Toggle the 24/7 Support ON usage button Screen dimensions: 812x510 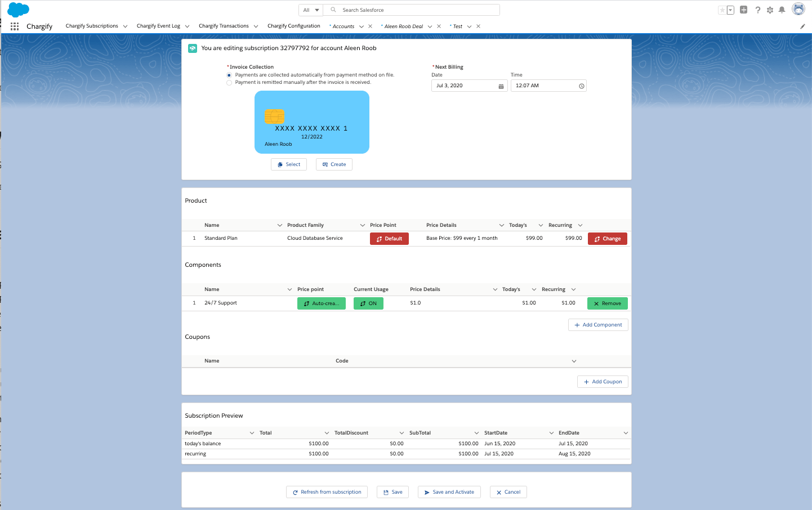(368, 303)
